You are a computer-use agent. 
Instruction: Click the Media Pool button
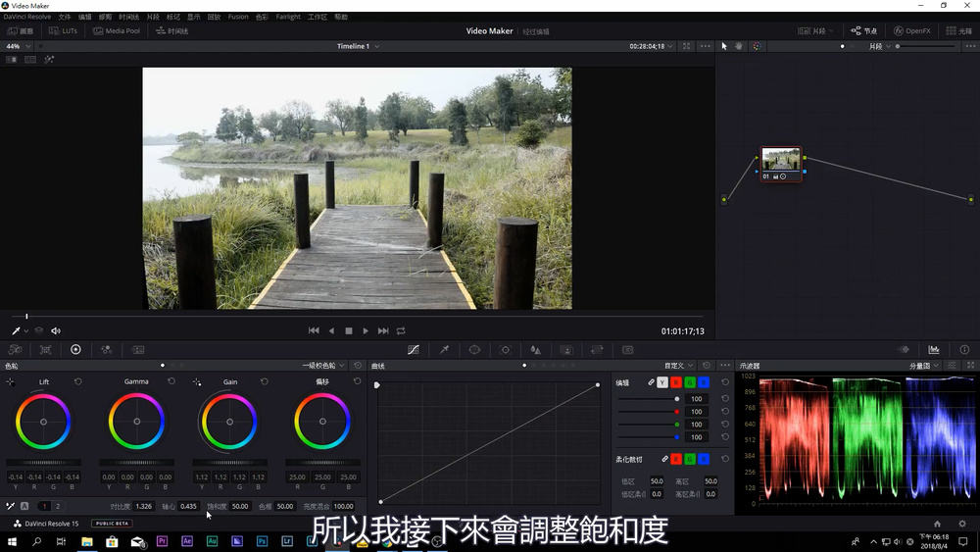pos(117,31)
